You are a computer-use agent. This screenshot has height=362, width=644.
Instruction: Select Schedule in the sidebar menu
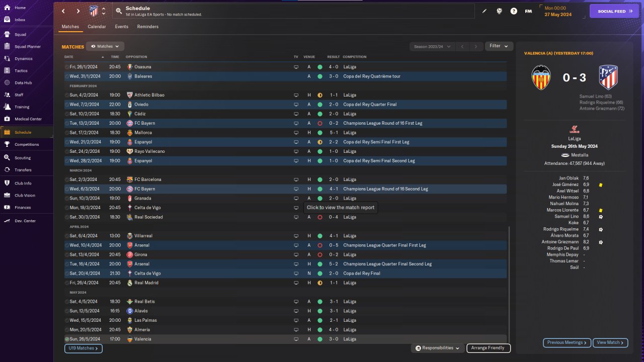26,132
